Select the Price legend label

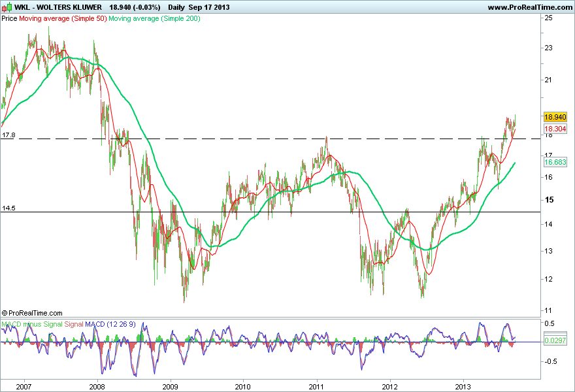click(9, 18)
